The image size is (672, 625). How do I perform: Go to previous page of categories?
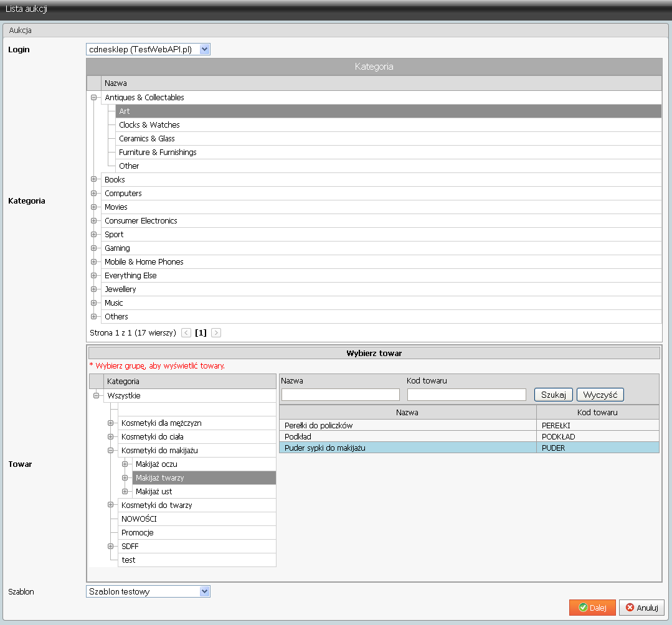186,333
